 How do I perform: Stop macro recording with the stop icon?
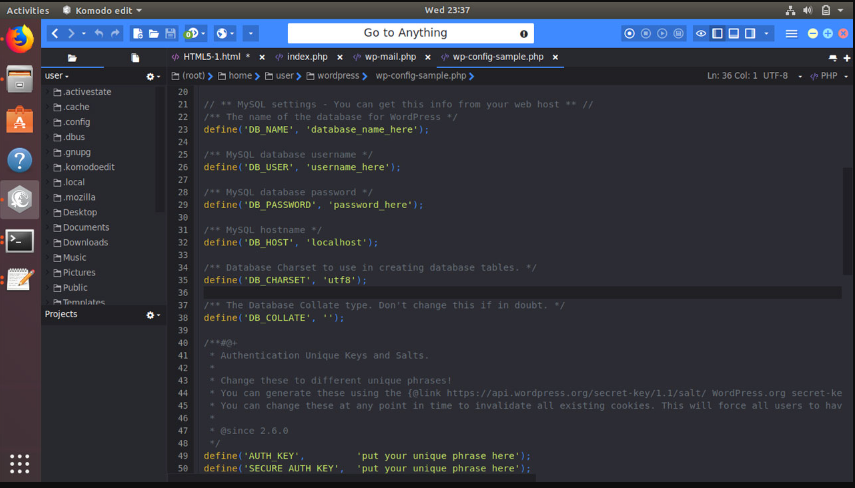click(646, 33)
